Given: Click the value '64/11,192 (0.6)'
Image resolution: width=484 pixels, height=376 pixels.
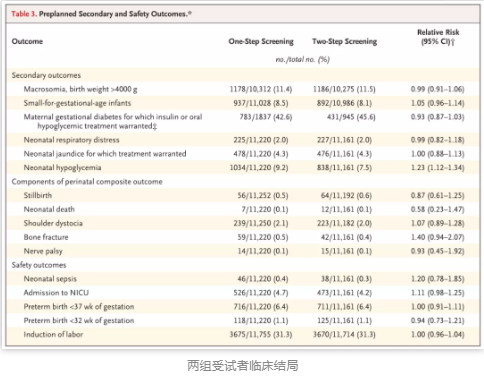Looking at the screenshot, I should point(346,196).
